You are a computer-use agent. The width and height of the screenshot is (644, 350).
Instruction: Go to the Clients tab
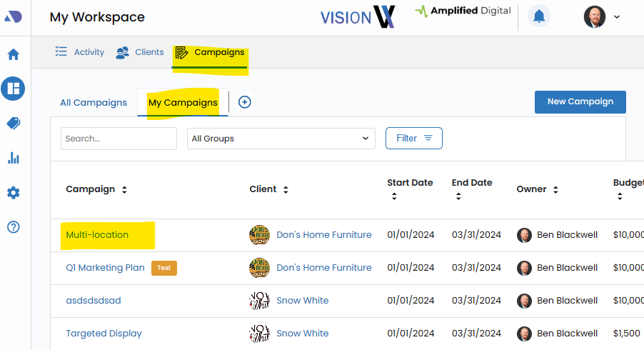(x=140, y=52)
